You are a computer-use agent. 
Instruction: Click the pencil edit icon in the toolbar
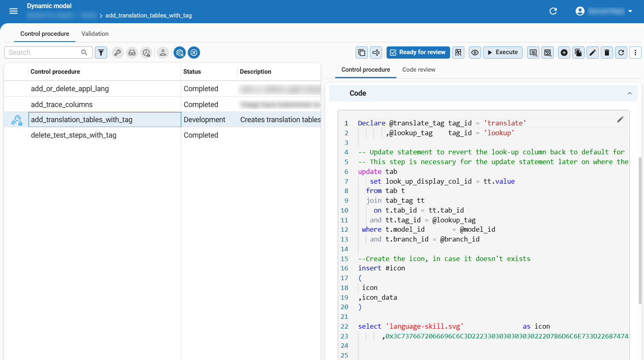593,53
